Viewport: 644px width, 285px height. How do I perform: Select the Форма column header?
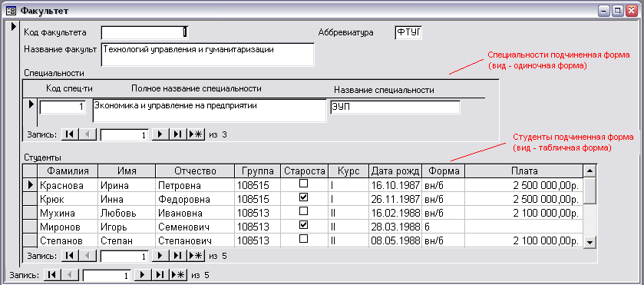coord(443,171)
